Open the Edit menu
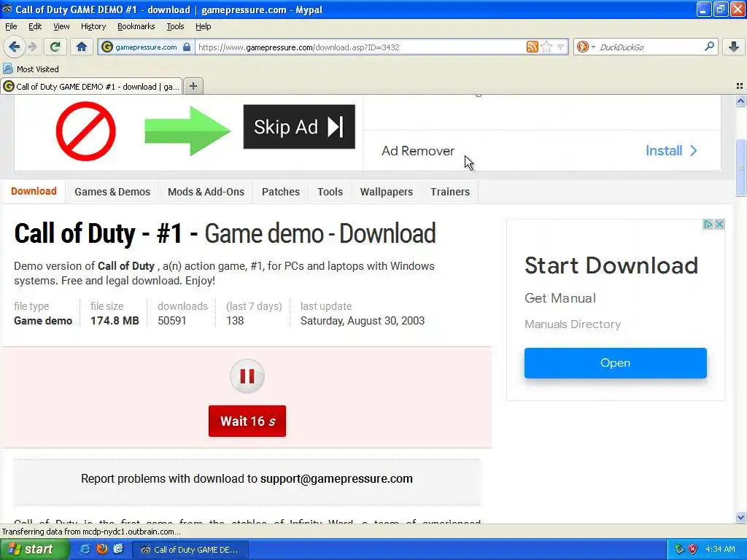Screen dimensions: 747x560 point(35,26)
